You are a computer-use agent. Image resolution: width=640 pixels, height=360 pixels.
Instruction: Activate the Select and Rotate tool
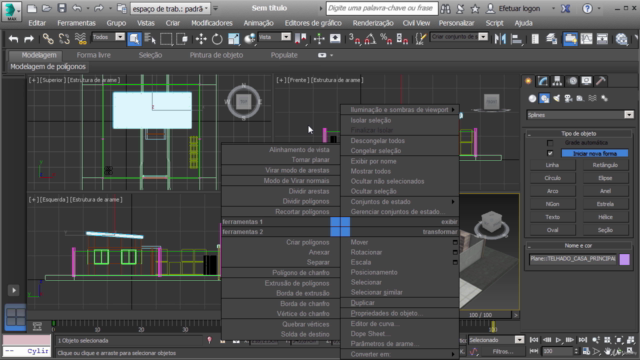(217, 39)
